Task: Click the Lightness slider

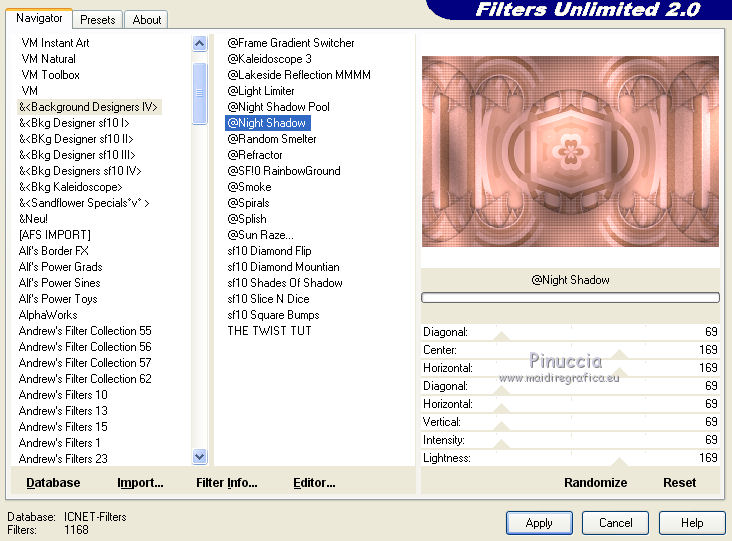Action: pyautogui.click(x=570, y=458)
